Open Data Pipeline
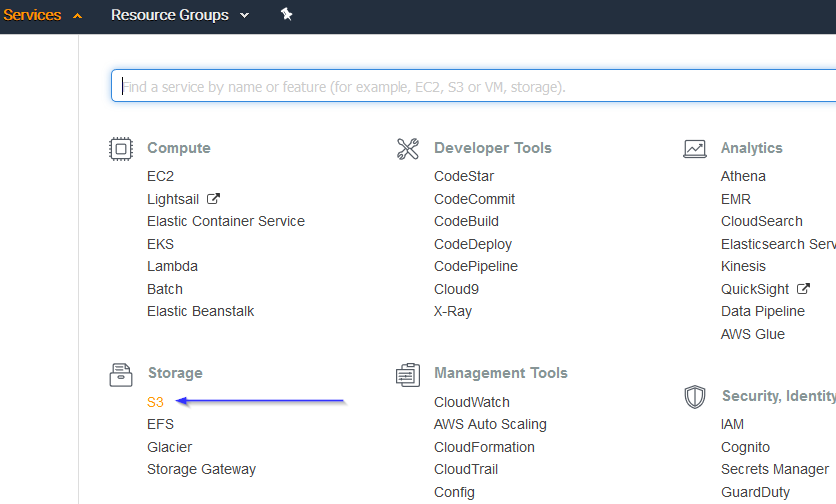The height and width of the screenshot is (504, 836). click(x=763, y=311)
